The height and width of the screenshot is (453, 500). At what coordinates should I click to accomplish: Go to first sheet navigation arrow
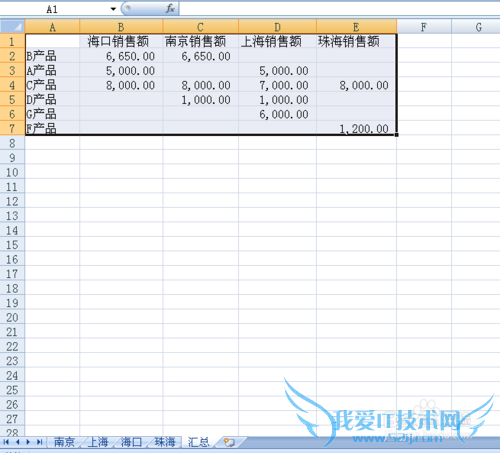tap(6, 442)
